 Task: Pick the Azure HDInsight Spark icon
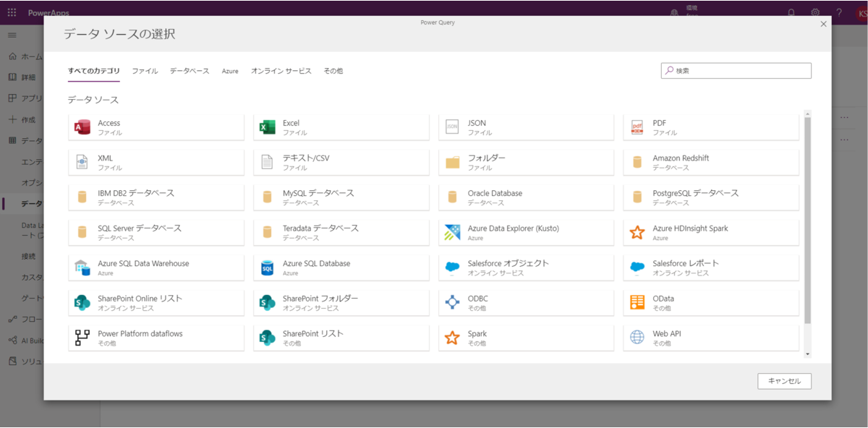tap(637, 232)
